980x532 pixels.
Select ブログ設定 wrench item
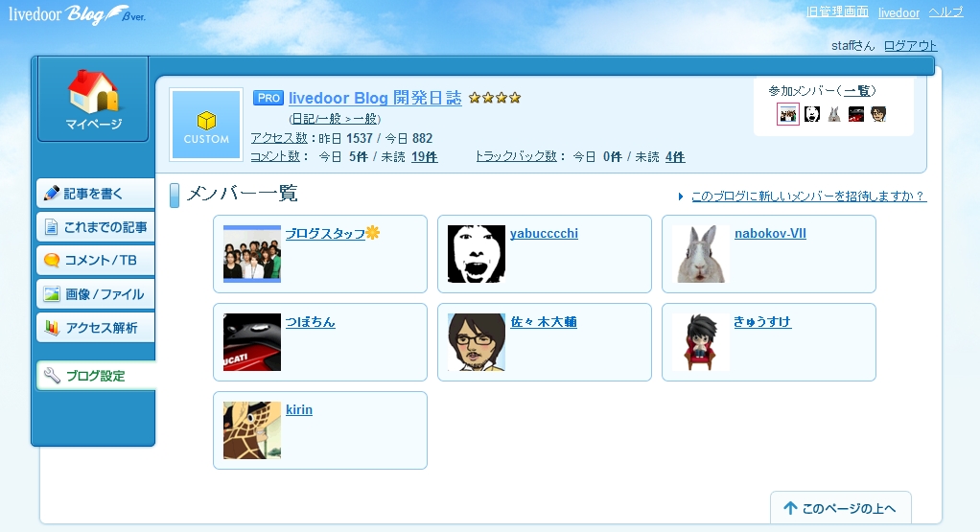(x=96, y=376)
